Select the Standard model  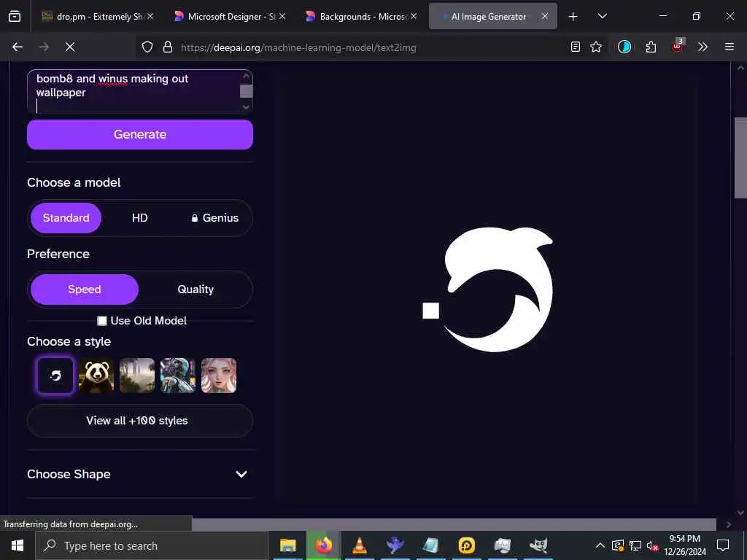(66, 218)
